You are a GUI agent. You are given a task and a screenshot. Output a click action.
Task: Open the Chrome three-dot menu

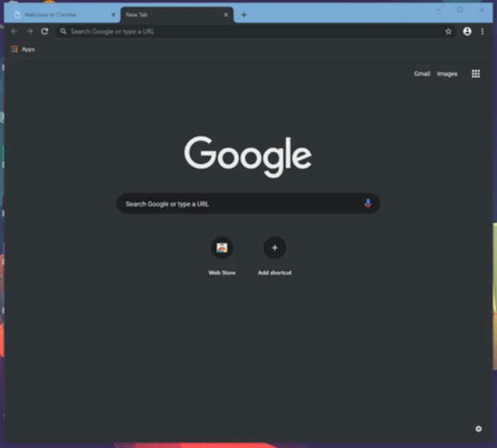[482, 32]
